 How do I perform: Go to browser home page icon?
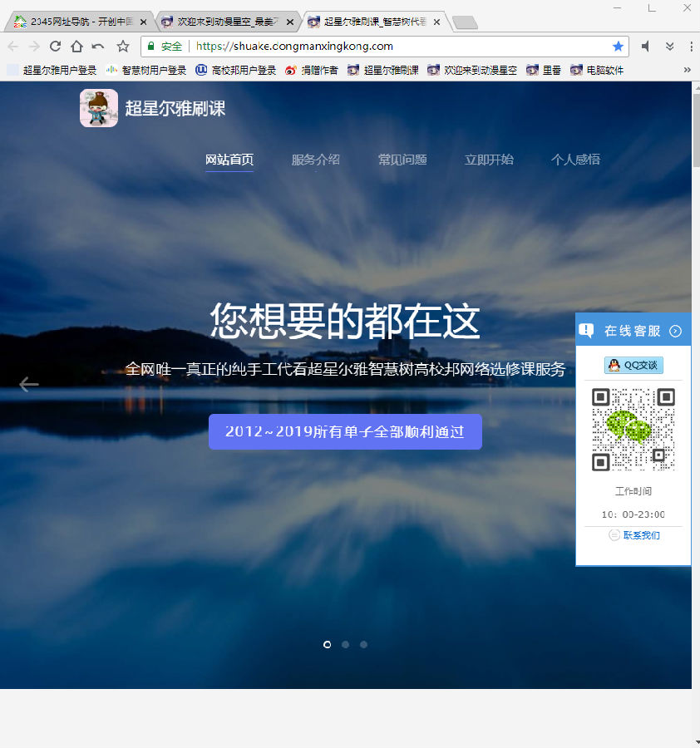(76, 47)
